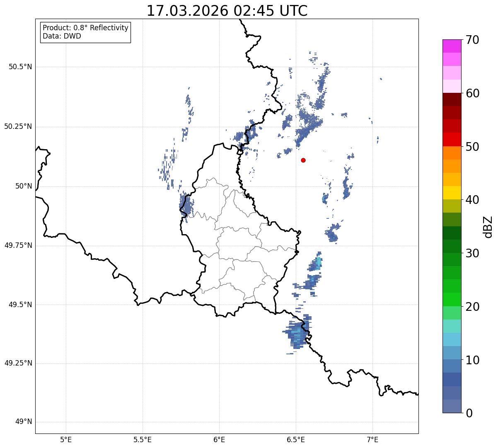
Task: Select the Product: 0.8° Reflectivity label
Action: click(86, 28)
